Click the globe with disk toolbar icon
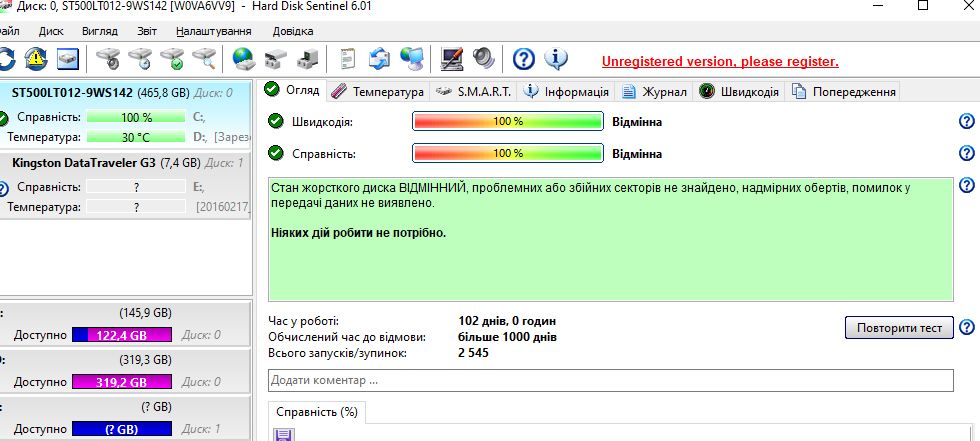This screenshot has width=980, height=441. 244,59
